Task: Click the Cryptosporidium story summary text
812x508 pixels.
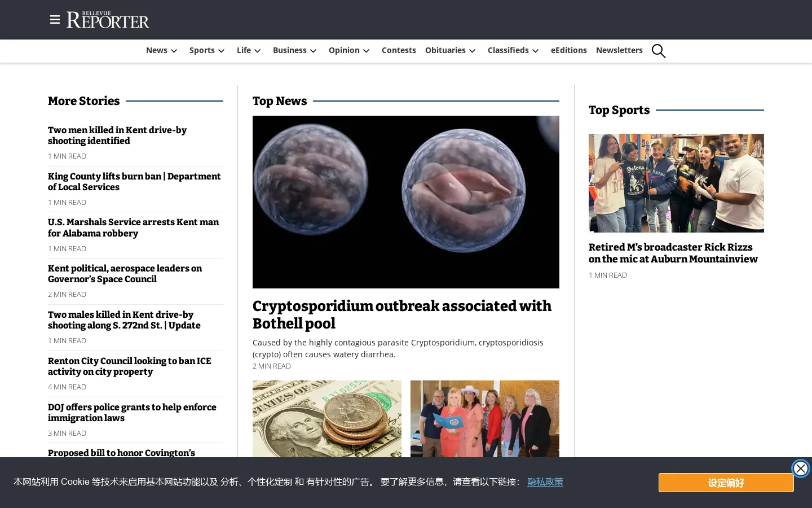Action: pos(398,348)
